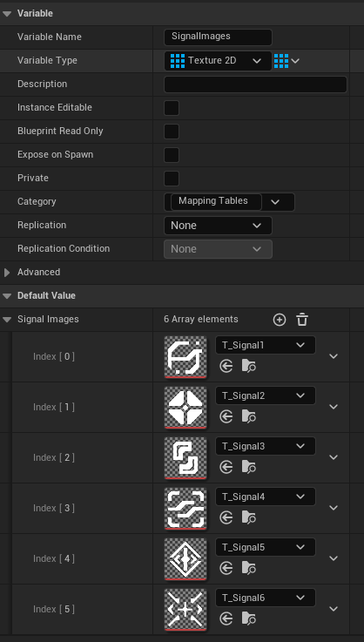Viewport: 364px width, 642px height.
Task: Click the Variable Name field SignalImages
Action: pos(219,37)
